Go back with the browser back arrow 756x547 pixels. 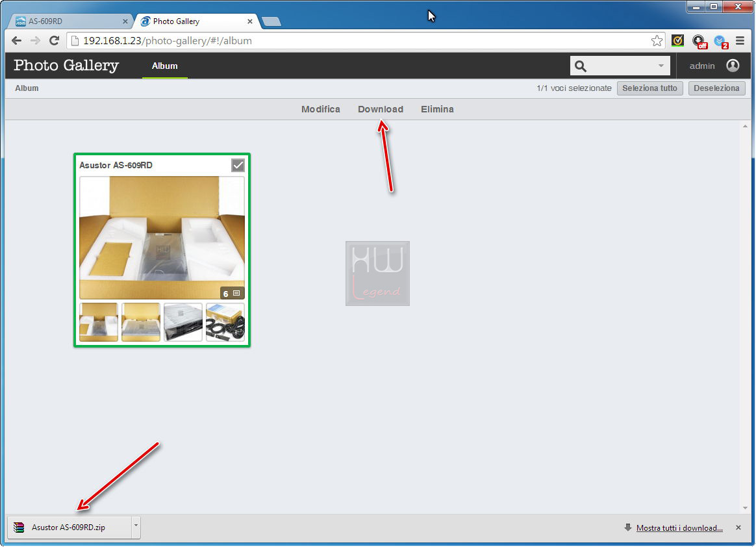pyautogui.click(x=16, y=40)
